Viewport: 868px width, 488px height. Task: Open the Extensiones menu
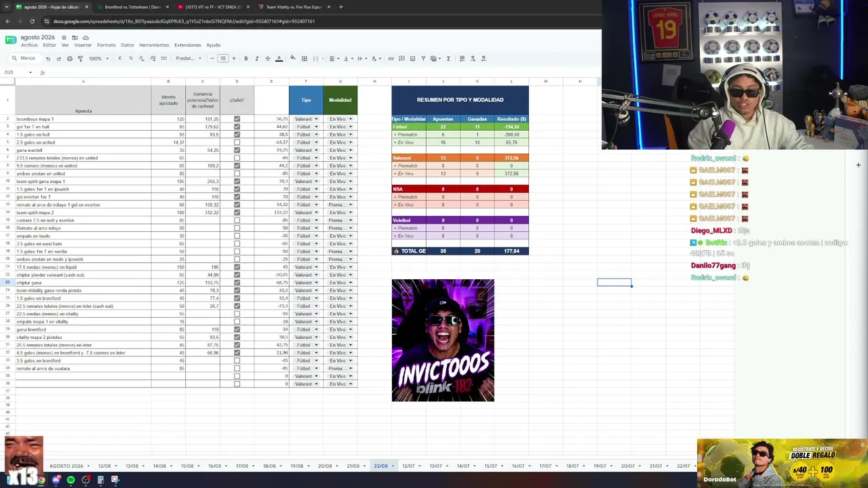[188, 45]
